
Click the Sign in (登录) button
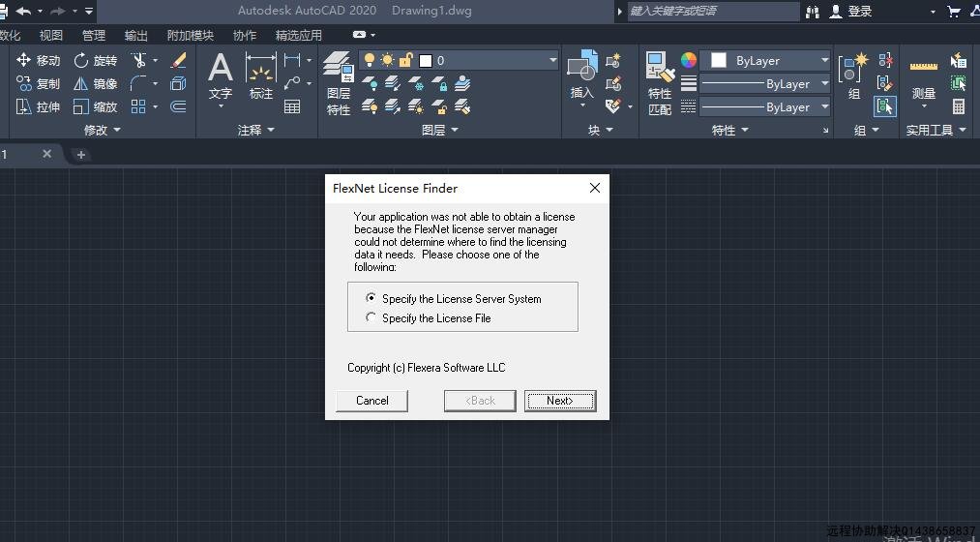[851, 12]
